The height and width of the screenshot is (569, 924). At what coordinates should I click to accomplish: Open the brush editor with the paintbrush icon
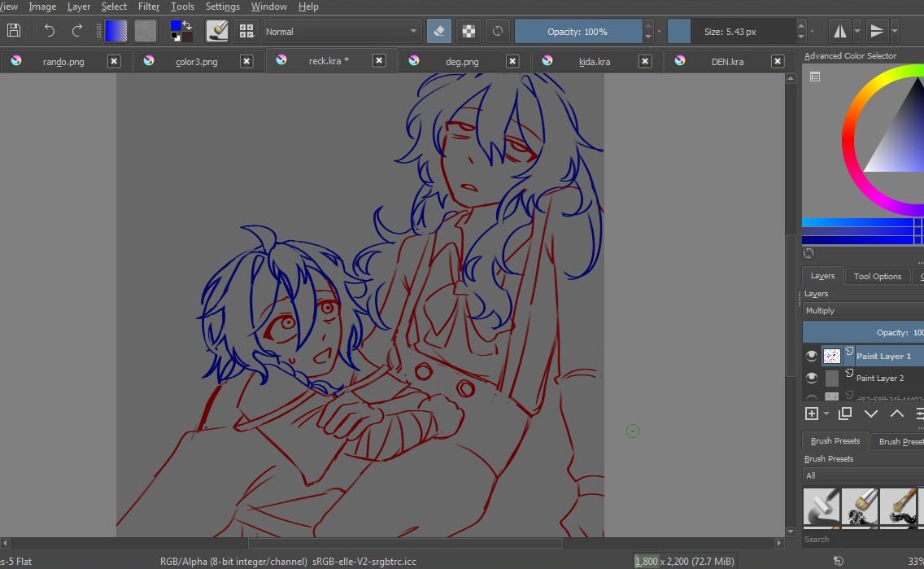[217, 30]
